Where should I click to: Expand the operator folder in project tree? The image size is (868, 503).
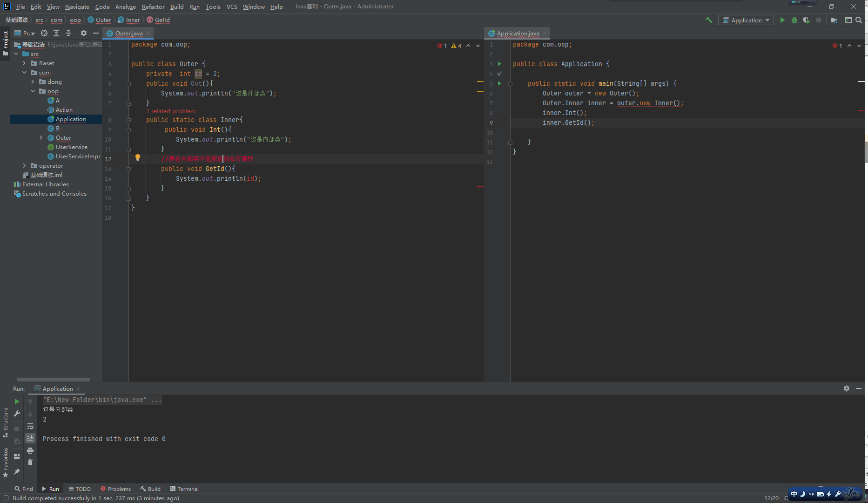(25, 166)
